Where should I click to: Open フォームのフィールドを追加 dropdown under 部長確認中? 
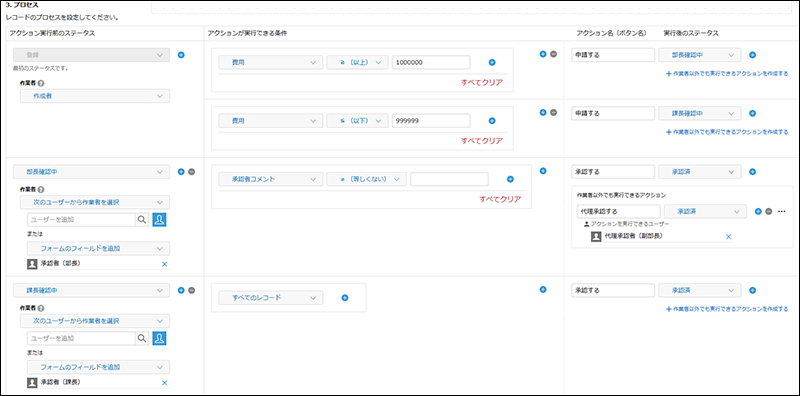[98, 249]
